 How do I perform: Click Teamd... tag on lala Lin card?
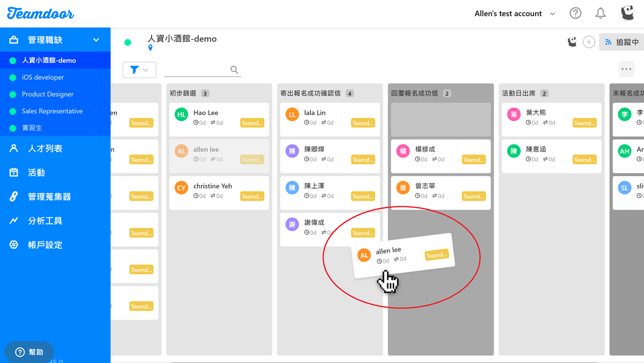pyautogui.click(x=363, y=123)
